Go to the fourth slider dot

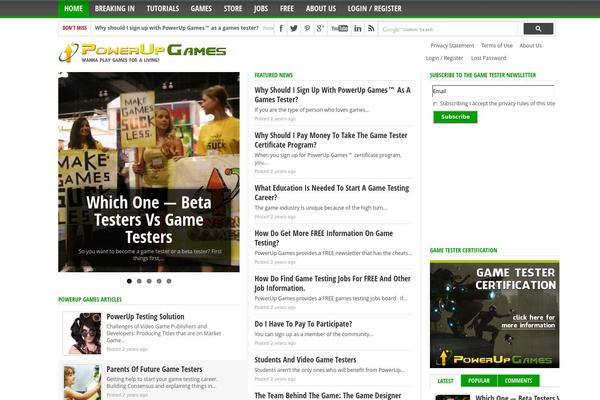coord(159,281)
